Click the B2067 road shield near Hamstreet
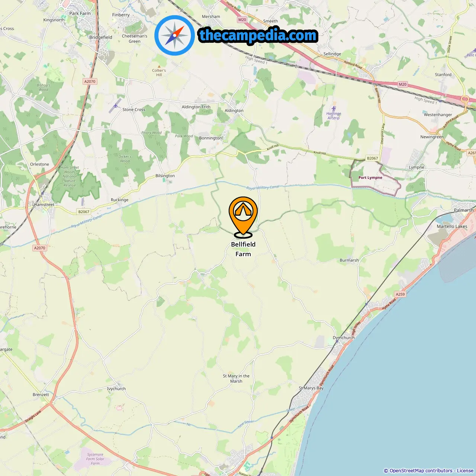 pyautogui.click(x=84, y=212)
